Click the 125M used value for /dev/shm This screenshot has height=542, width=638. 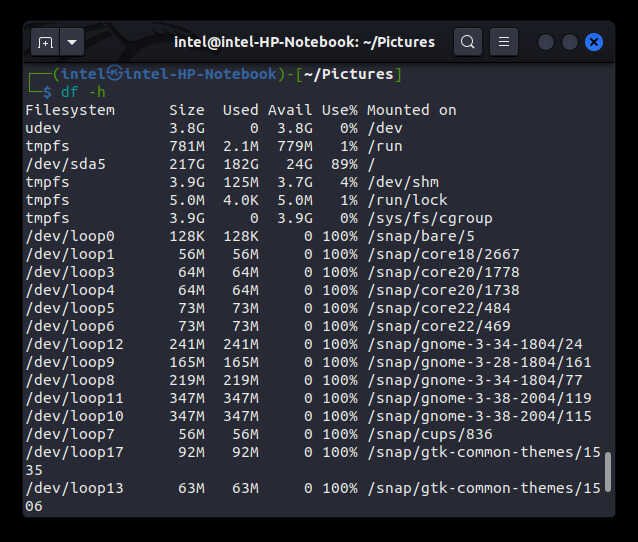pos(240,182)
